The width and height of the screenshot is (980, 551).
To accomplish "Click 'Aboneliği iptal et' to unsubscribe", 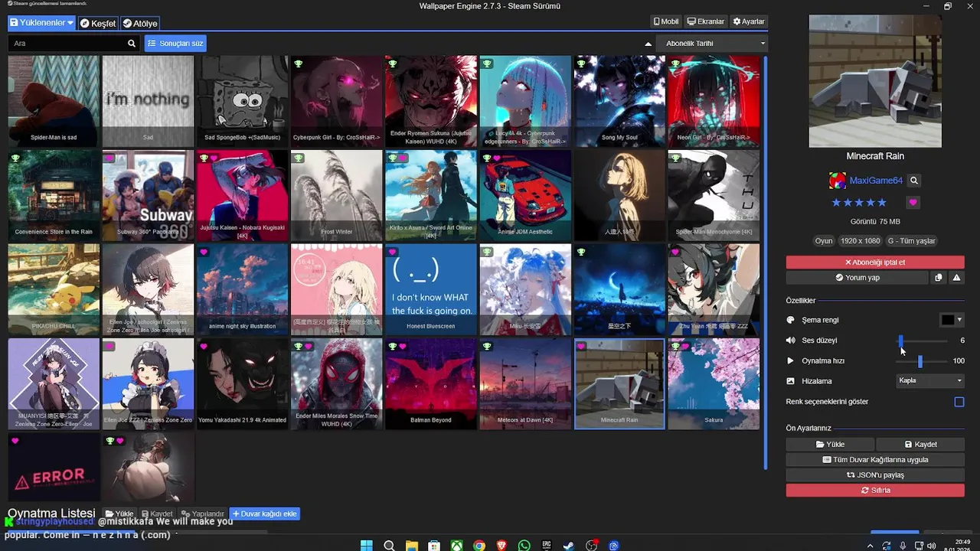I will pyautogui.click(x=875, y=262).
